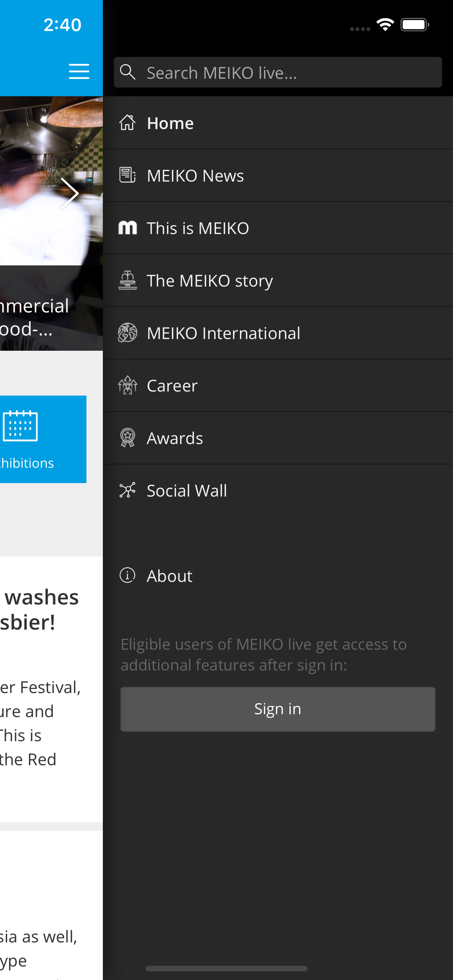The height and width of the screenshot is (980, 453).
Task: Tap the 2:40 clock in status bar
Action: (62, 25)
